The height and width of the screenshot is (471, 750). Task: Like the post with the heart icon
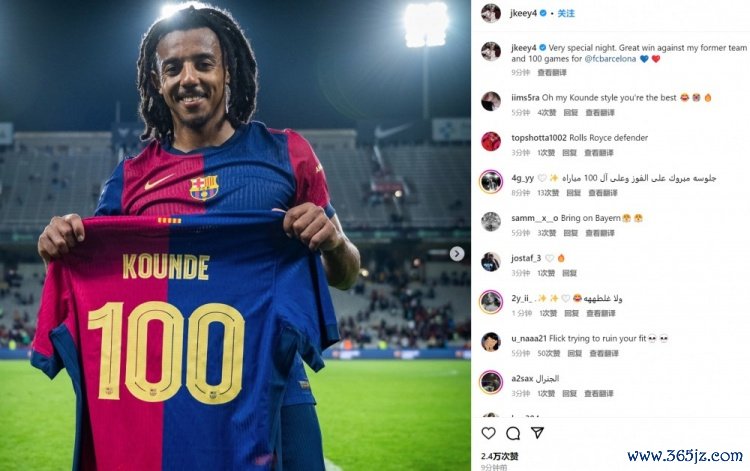click(488, 433)
